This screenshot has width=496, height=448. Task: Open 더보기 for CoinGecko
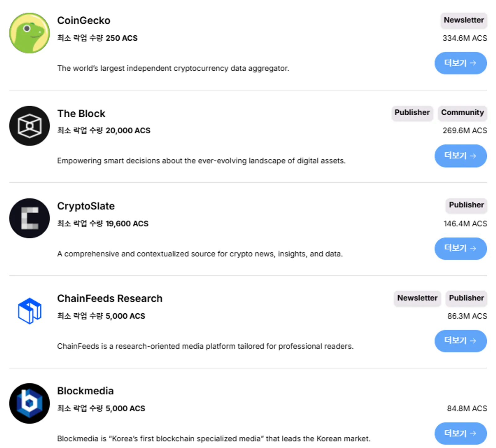pyautogui.click(x=460, y=63)
